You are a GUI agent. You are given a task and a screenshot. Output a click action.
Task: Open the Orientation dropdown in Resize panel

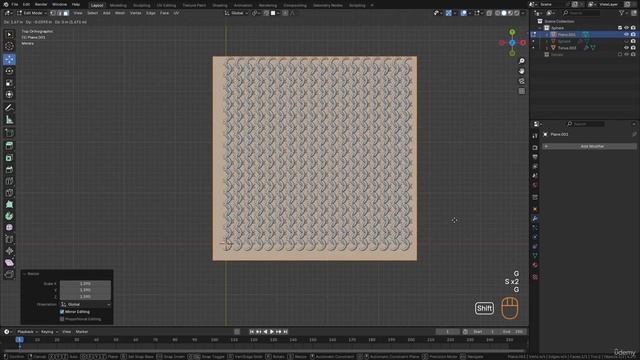(x=85, y=304)
